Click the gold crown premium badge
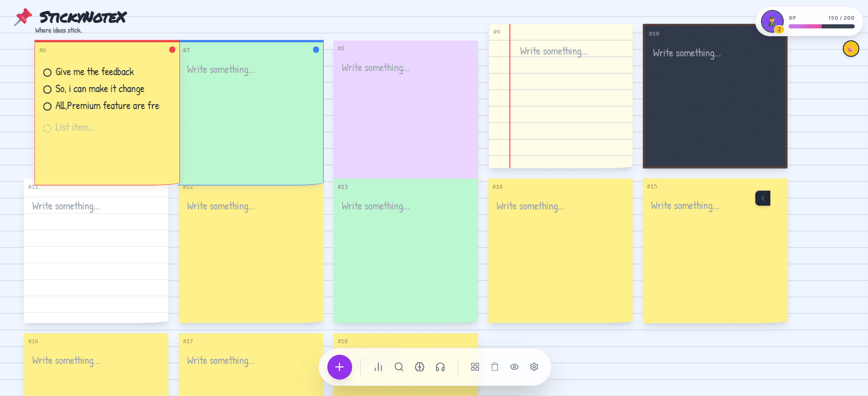The width and height of the screenshot is (868, 396). point(851,49)
